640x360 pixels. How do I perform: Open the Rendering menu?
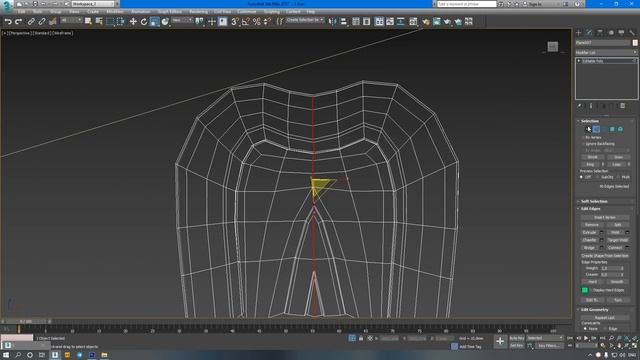tap(198, 12)
